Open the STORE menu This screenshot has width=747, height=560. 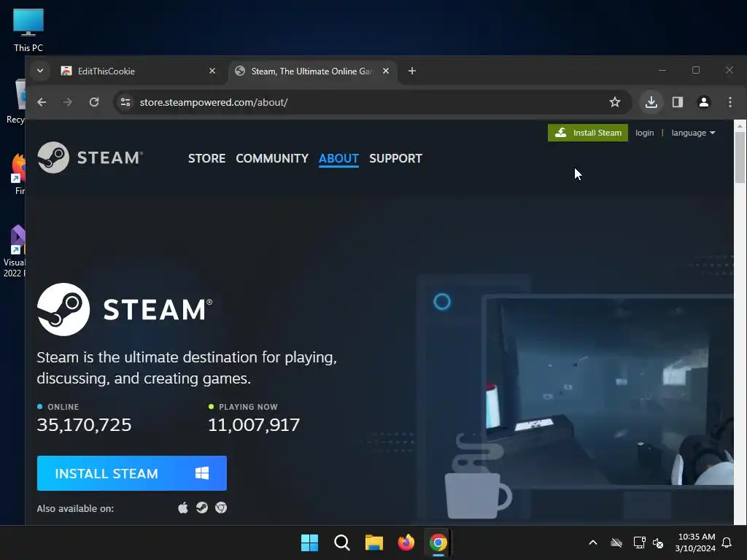(x=206, y=158)
